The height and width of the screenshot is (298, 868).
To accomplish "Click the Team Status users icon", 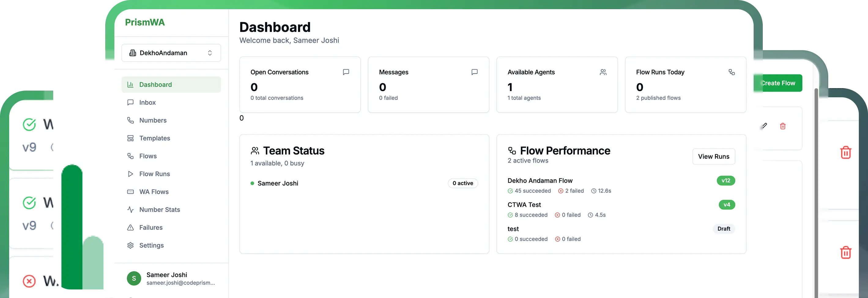I will click(x=255, y=151).
